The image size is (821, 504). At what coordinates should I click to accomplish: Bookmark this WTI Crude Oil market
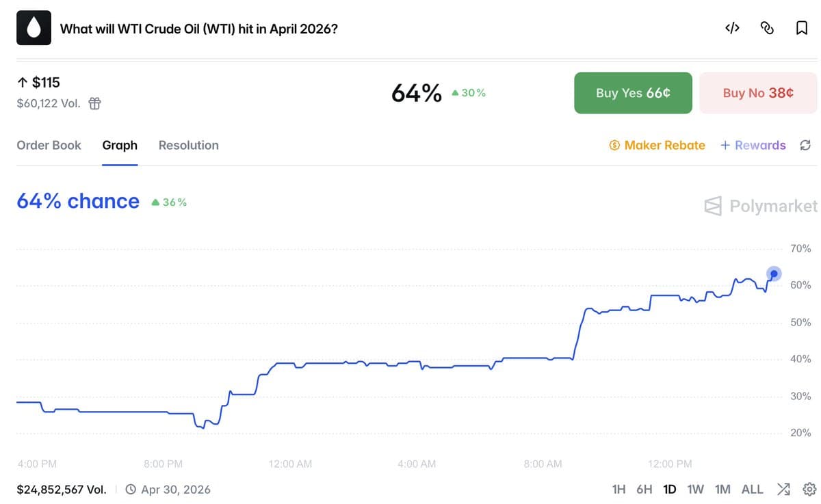(802, 28)
